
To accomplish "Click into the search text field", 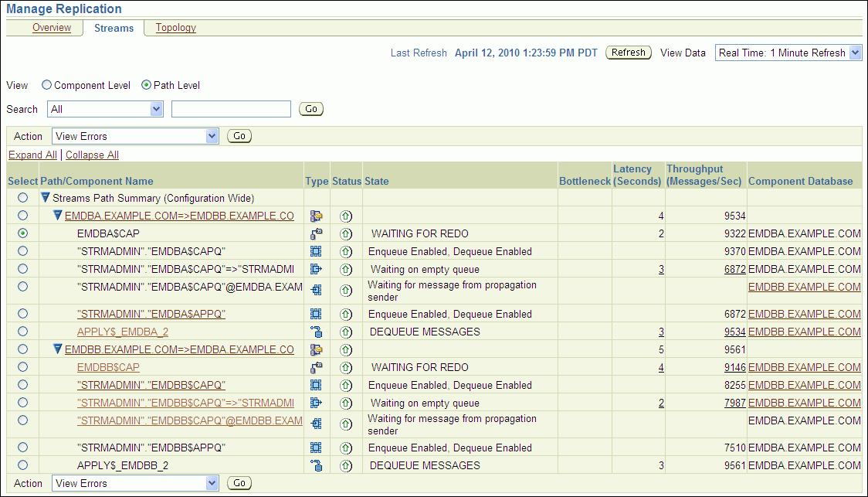I will [231, 109].
